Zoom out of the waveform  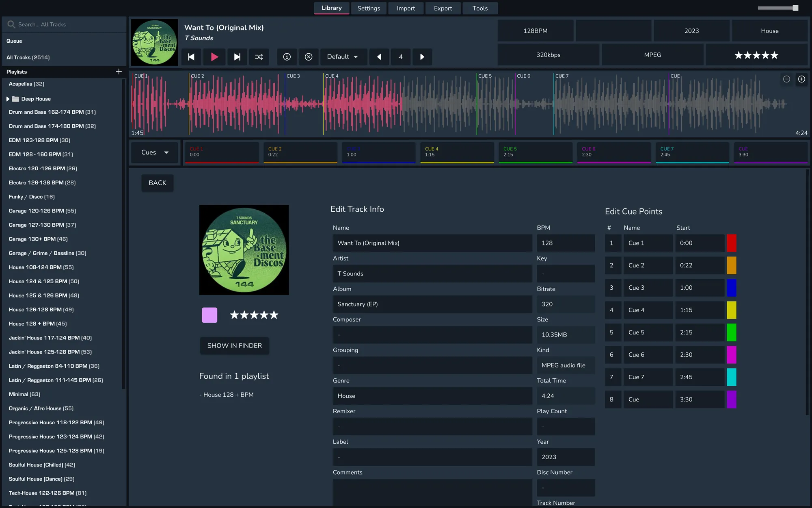[x=786, y=79]
